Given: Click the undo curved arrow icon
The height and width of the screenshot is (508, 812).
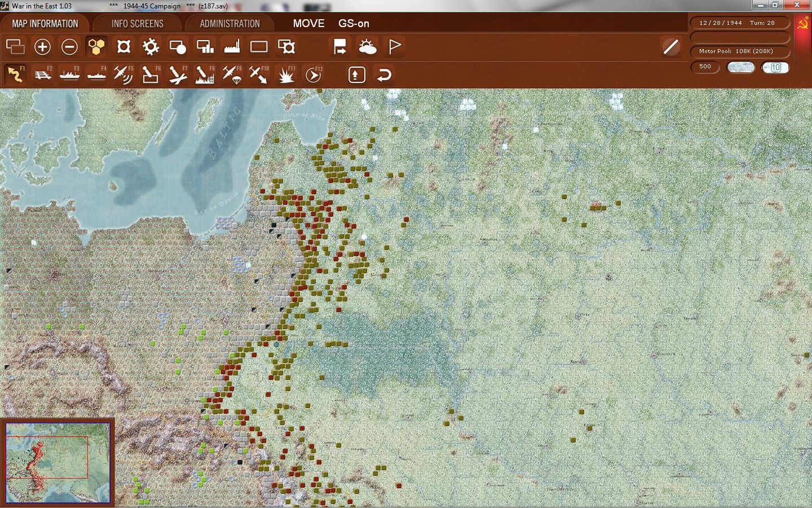Looking at the screenshot, I should (384, 75).
